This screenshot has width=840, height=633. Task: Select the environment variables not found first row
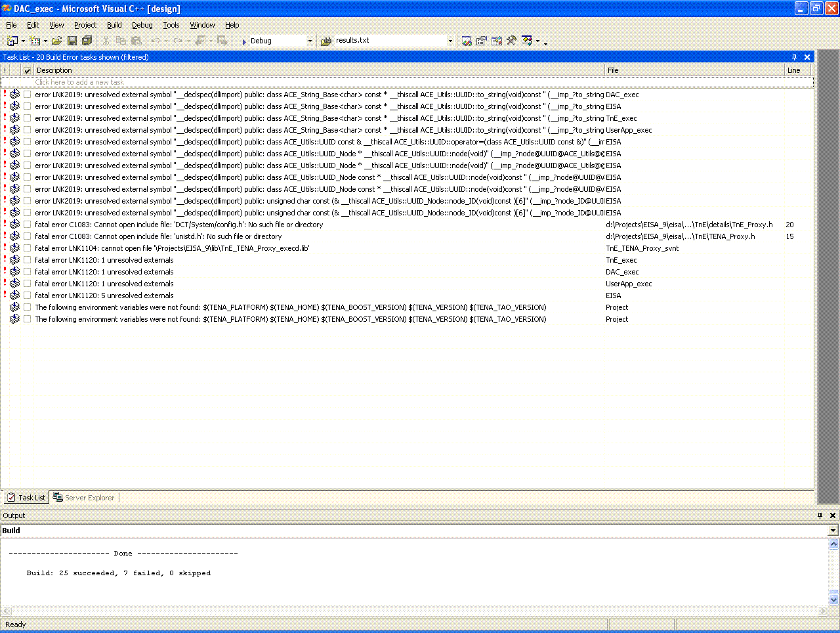[x=407, y=307]
